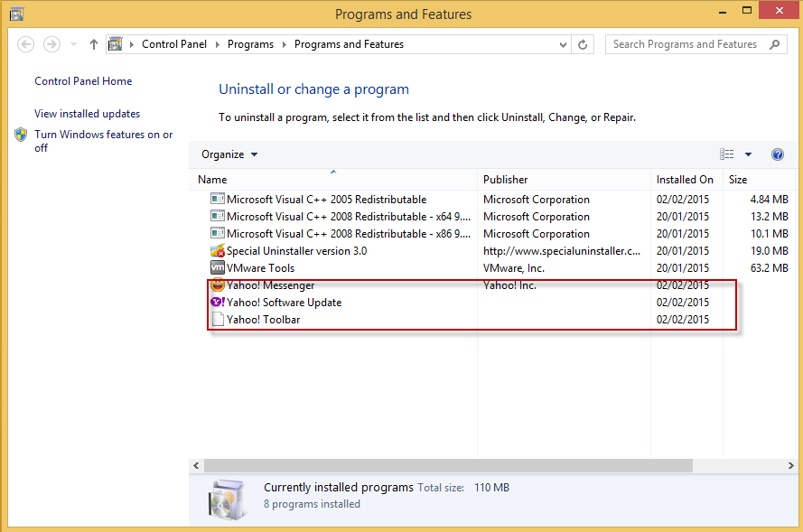Open Help with the question mark icon
This screenshot has height=532, width=803.
[x=778, y=154]
